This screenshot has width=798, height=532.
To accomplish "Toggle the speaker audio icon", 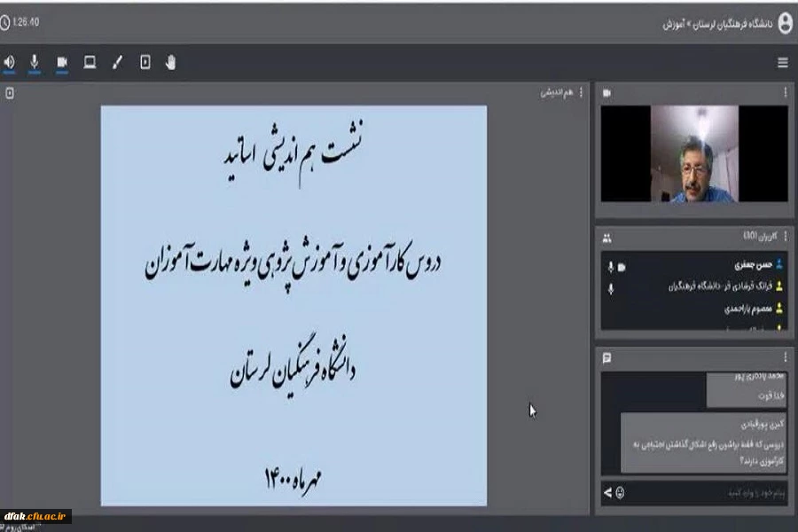I will point(10,62).
